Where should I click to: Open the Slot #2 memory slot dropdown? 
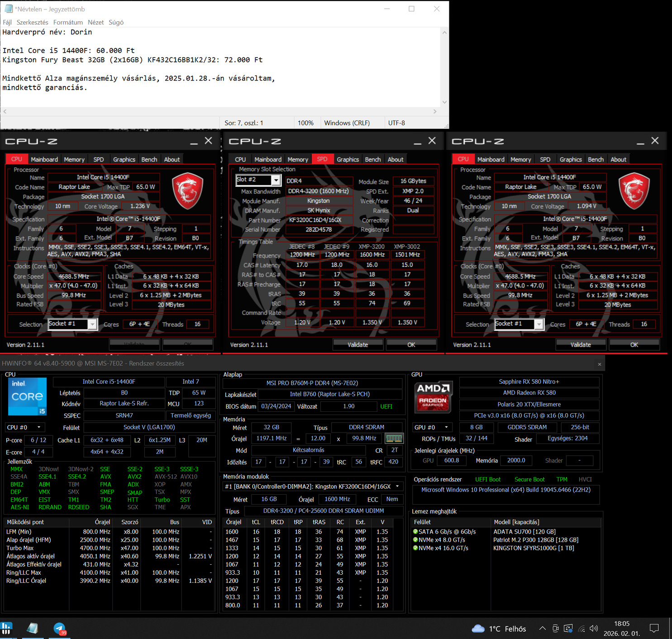click(259, 180)
